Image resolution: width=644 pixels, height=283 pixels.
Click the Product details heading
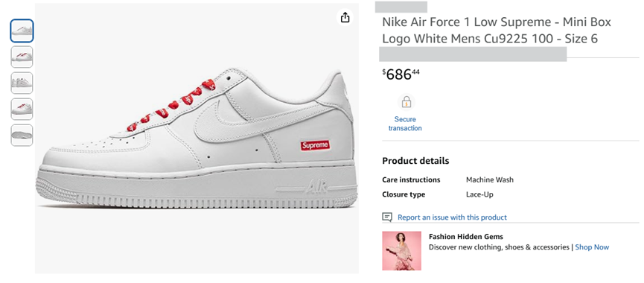point(415,161)
